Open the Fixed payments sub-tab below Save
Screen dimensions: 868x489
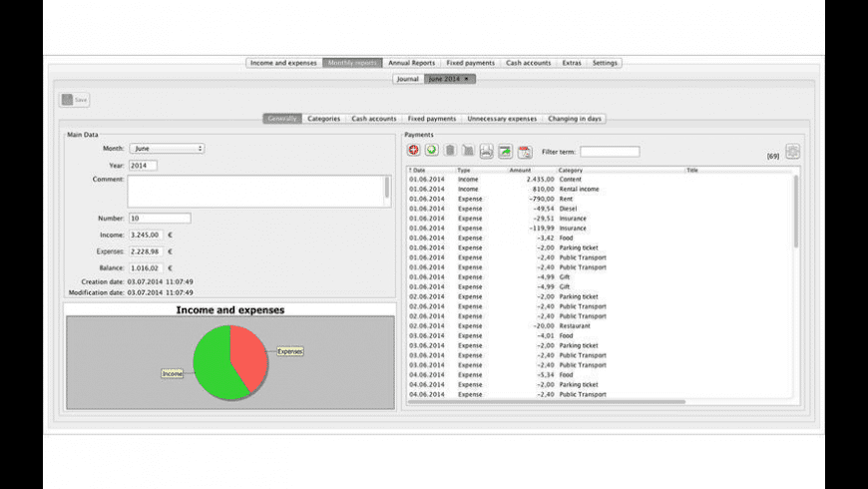coord(432,119)
